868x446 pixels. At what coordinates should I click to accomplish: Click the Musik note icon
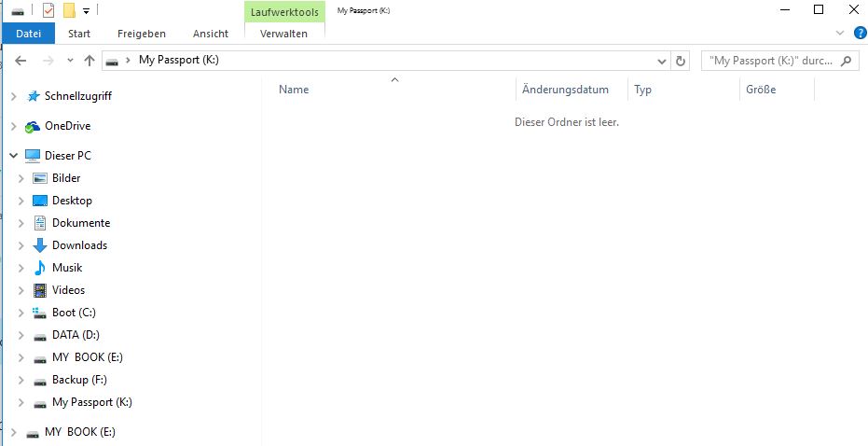[x=40, y=268]
